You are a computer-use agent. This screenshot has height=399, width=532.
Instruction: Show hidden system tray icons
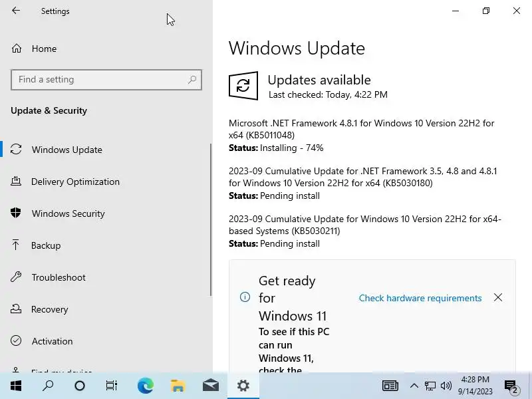point(414,386)
